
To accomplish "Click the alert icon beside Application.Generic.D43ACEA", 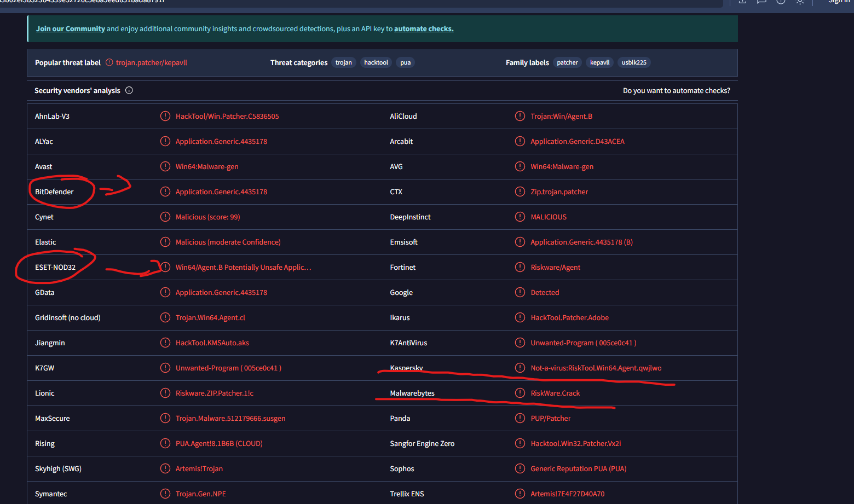I will point(520,141).
